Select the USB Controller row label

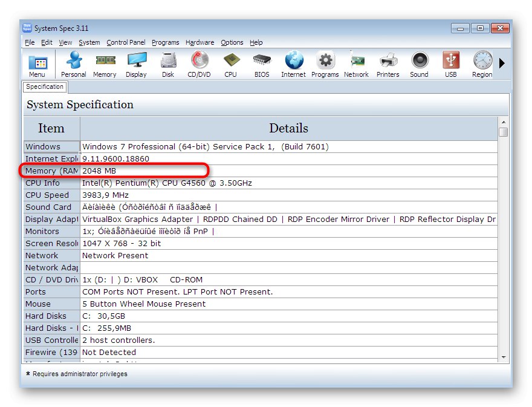click(x=51, y=340)
